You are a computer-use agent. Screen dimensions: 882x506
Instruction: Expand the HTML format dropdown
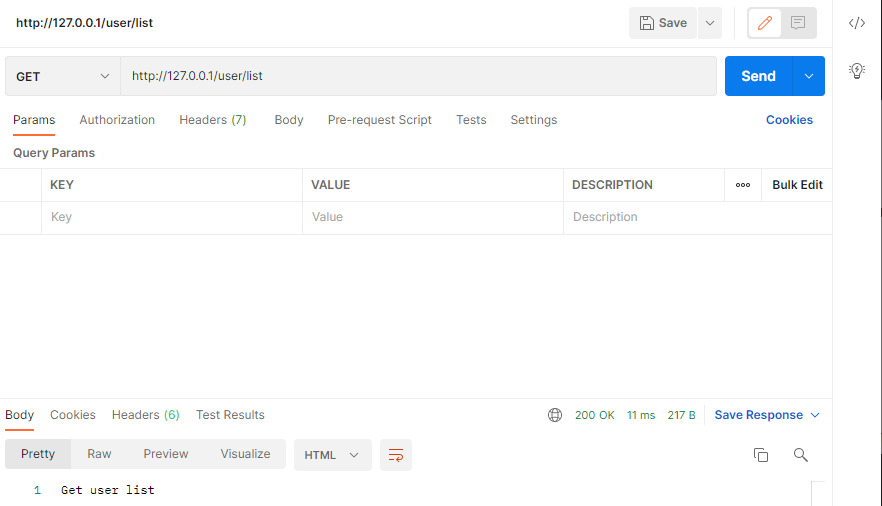333,454
